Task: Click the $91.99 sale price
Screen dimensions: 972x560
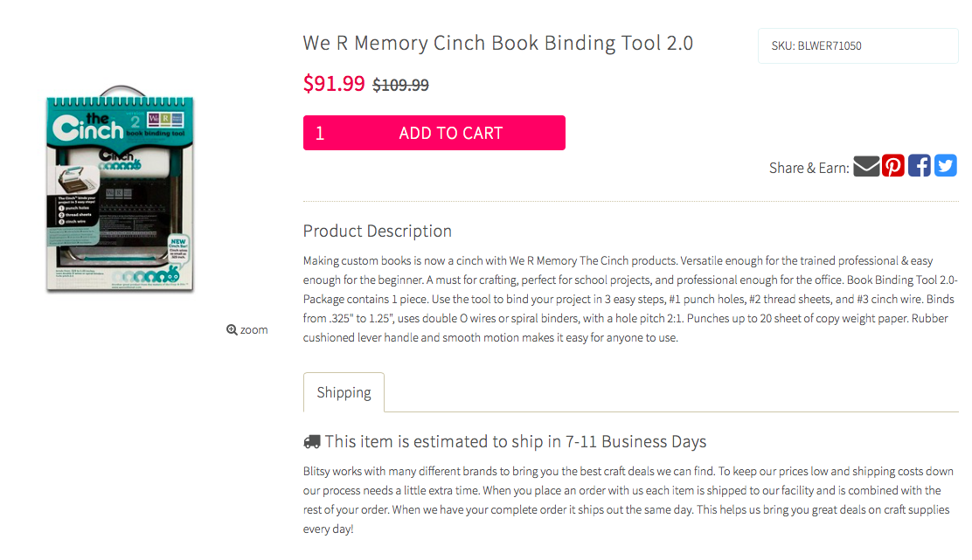Action: 334,83
